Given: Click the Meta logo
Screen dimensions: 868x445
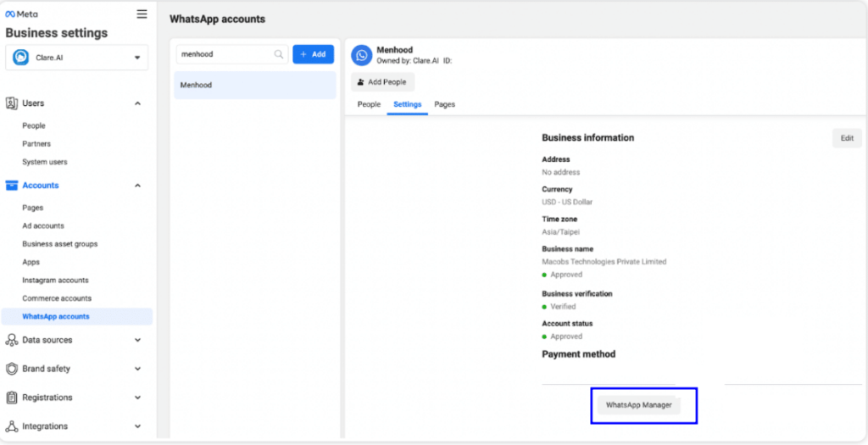Looking at the screenshot, I should coord(21,14).
